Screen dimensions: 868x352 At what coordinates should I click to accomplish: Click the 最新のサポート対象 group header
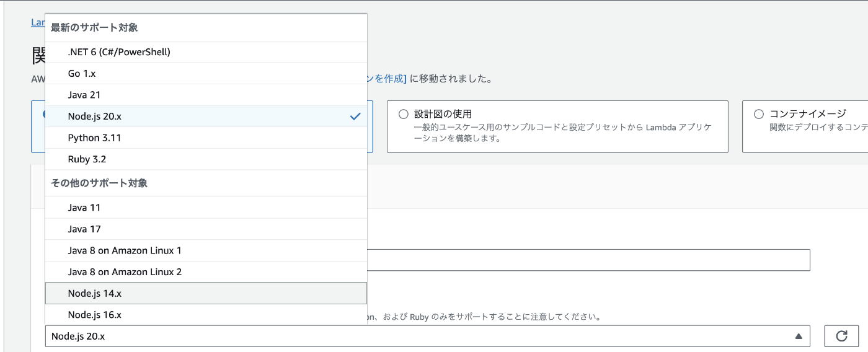tap(94, 28)
